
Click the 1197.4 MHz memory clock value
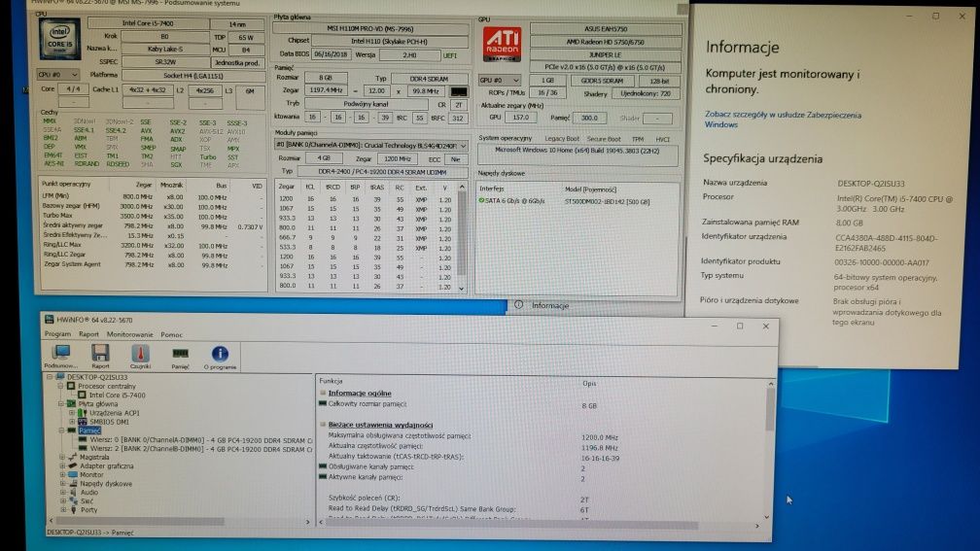tap(326, 90)
